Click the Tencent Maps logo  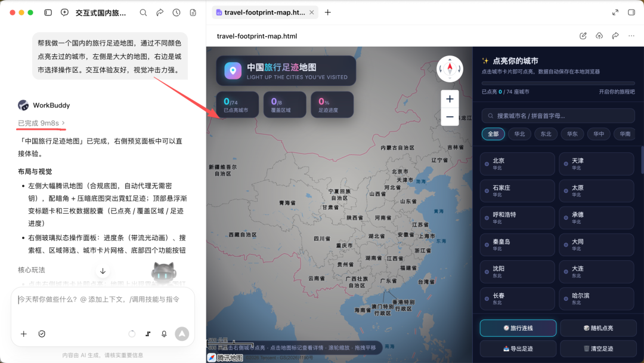point(225,358)
